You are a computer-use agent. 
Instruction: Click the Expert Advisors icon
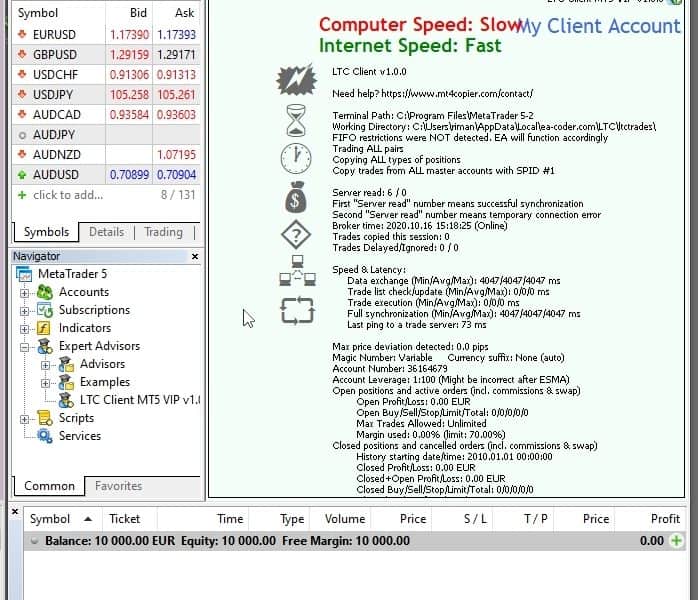(x=45, y=346)
